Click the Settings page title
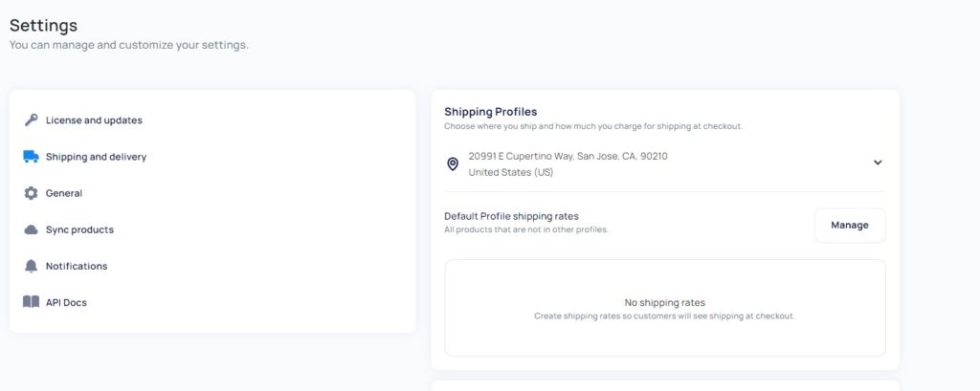The width and height of the screenshot is (980, 391). [43, 26]
